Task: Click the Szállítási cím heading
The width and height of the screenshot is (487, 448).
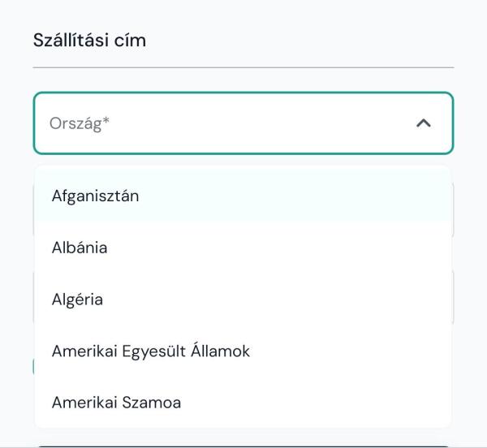Action: coord(89,40)
